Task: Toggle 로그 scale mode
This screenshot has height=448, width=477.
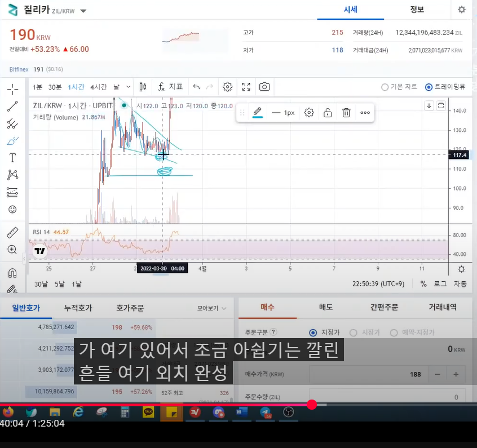Action: click(440, 284)
